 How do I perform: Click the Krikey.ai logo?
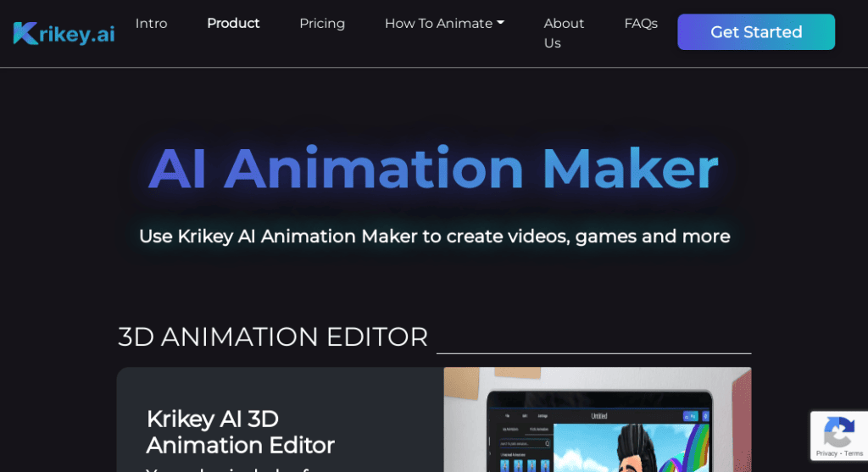64,33
